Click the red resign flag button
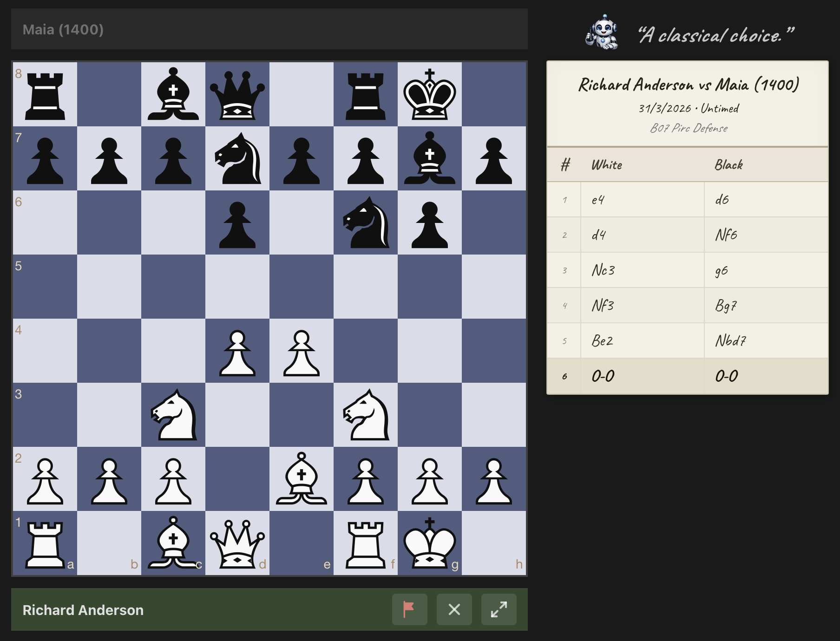The height and width of the screenshot is (641, 840). [x=409, y=610]
